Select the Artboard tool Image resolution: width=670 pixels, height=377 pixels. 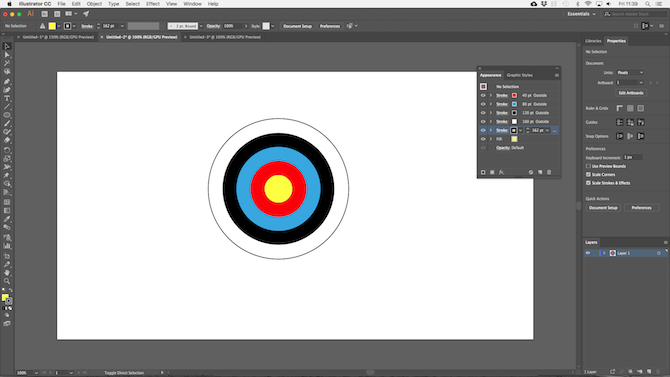click(7, 256)
